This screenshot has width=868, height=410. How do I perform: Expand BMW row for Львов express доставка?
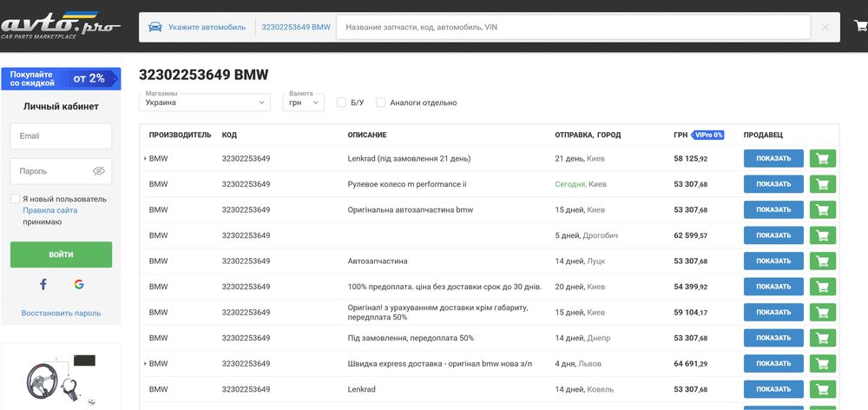tap(145, 363)
